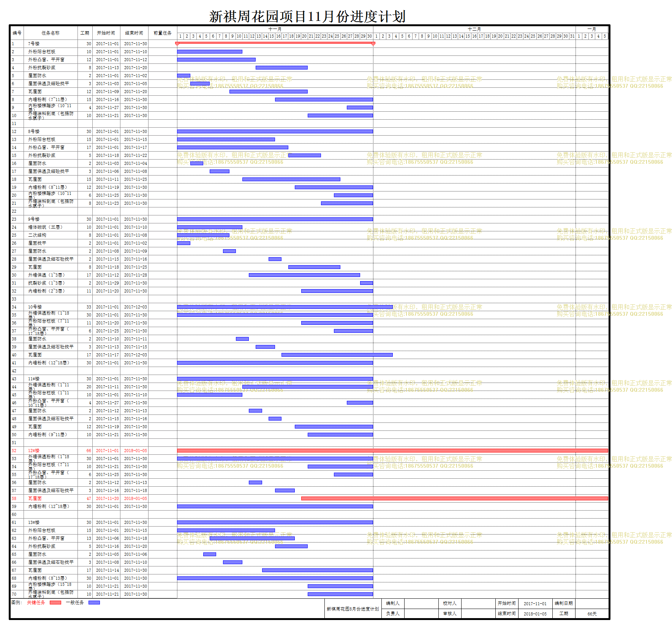Select the red Gantt bar for row 52 12#楼
The image size is (672, 628).
(392, 451)
